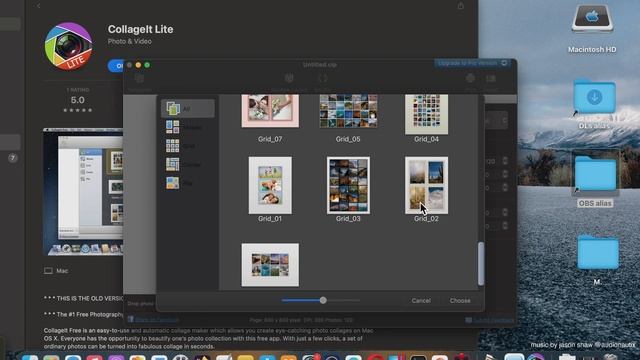Open Share on Facebook link

tap(153, 320)
